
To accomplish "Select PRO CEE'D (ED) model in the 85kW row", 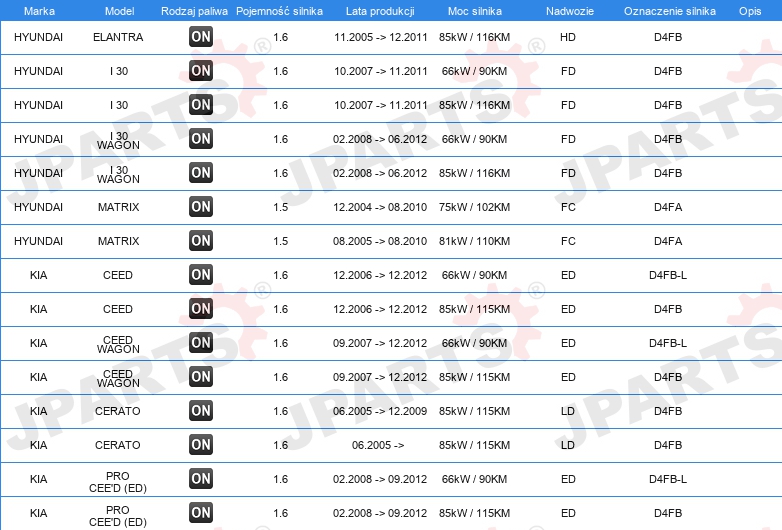I will coord(118,516).
